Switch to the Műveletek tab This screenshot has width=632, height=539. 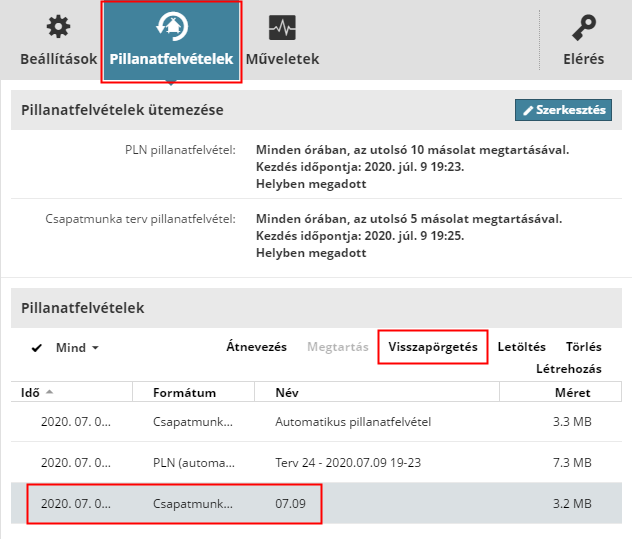[x=282, y=58]
